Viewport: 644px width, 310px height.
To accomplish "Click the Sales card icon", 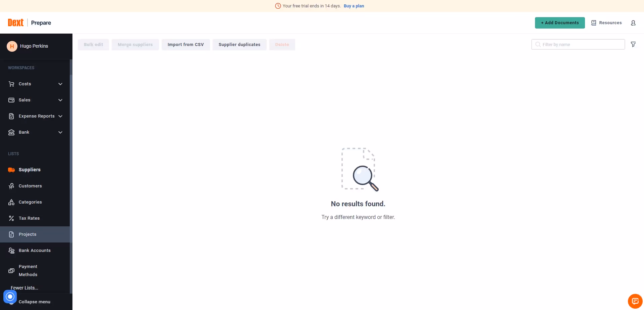I will (x=11, y=100).
